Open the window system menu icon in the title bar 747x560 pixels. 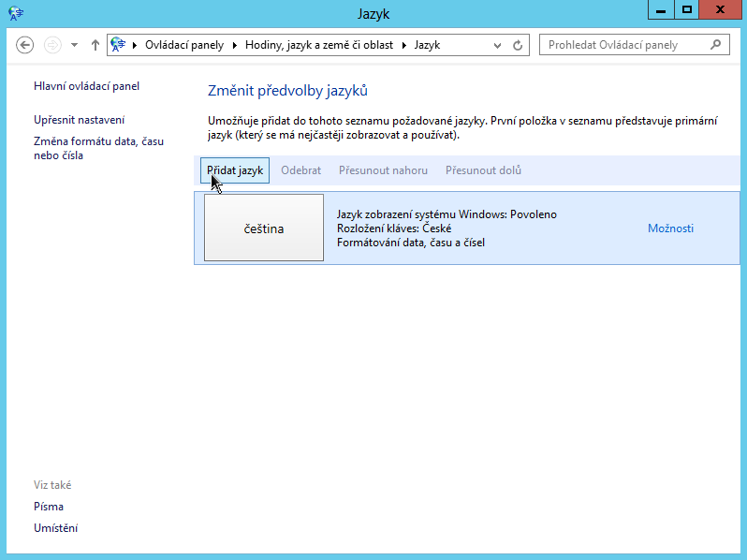pyautogui.click(x=16, y=13)
